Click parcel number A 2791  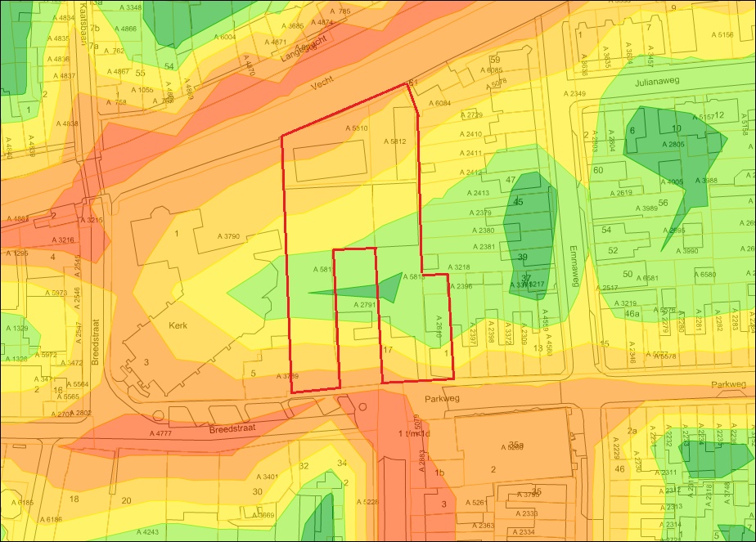click(365, 305)
